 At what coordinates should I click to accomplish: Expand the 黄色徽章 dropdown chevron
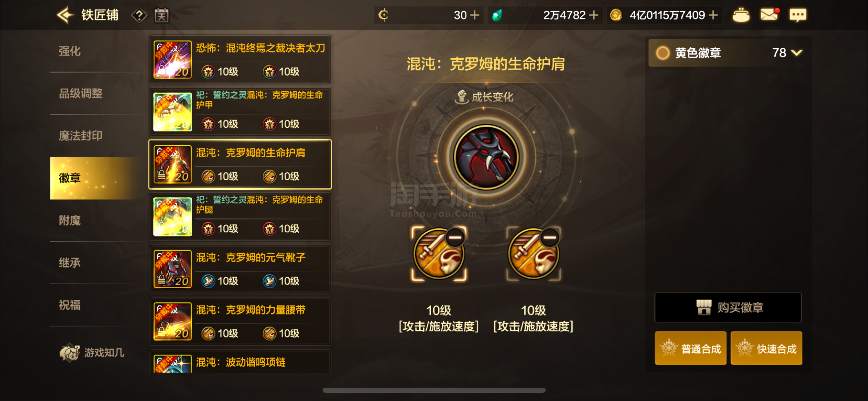(796, 53)
